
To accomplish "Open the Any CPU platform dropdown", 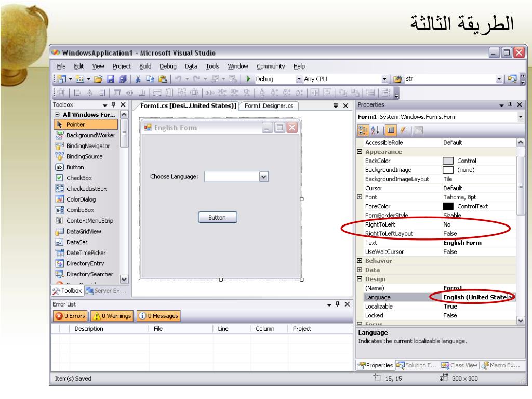I will [384, 79].
